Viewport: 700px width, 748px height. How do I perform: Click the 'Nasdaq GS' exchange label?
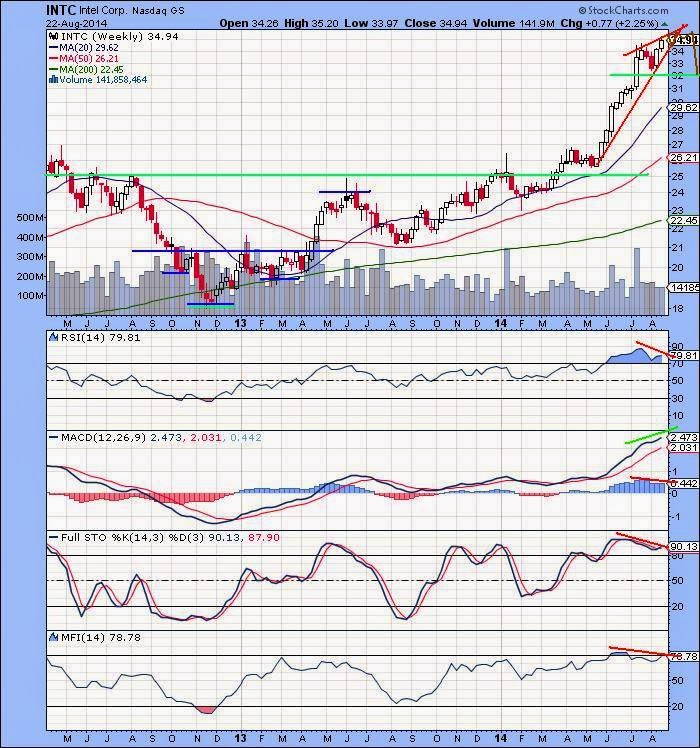coord(158,10)
